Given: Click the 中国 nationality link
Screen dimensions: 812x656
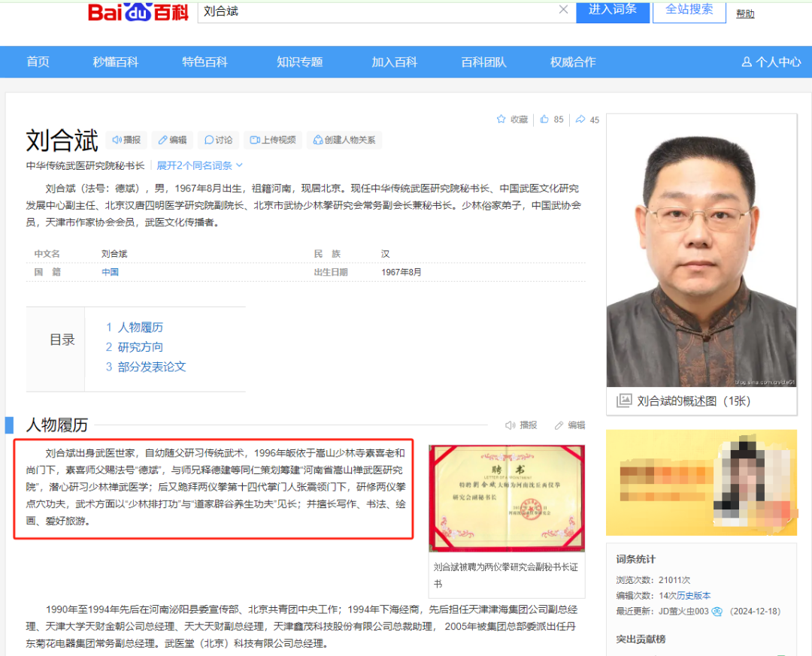Looking at the screenshot, I should click(x=110, y=272).
